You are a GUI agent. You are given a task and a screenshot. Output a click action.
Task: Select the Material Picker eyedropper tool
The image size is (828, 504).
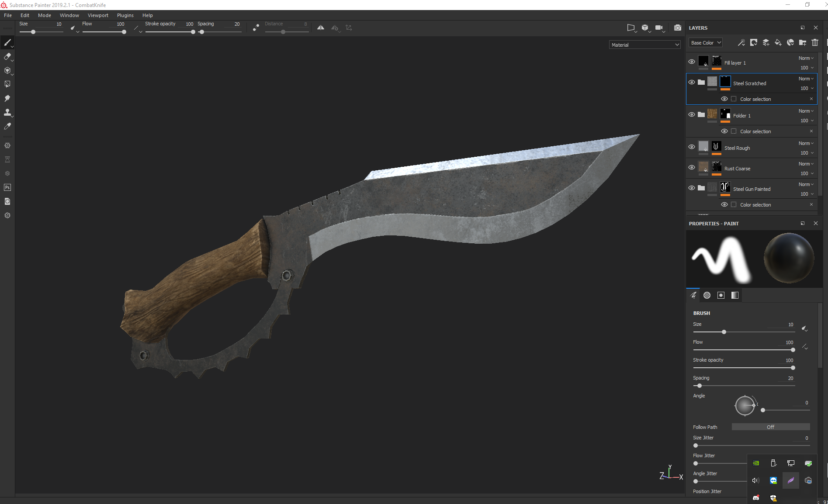tap(7, 126)
